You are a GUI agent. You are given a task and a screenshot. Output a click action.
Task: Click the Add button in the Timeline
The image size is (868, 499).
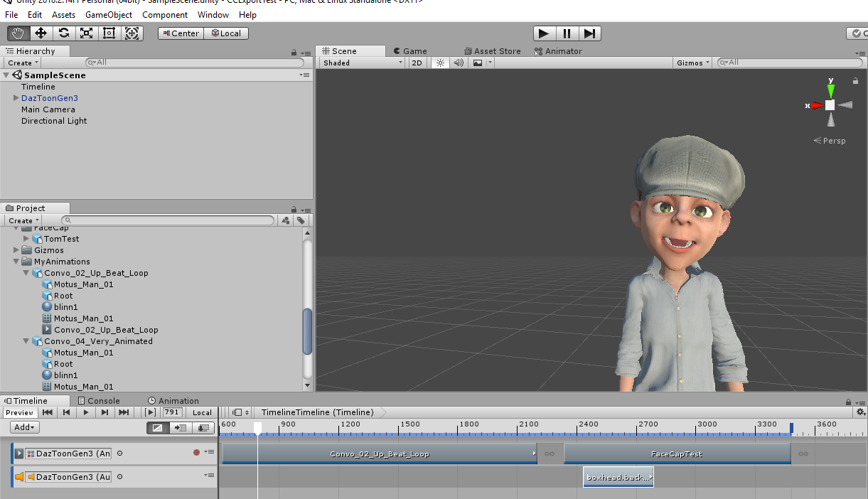25,427
